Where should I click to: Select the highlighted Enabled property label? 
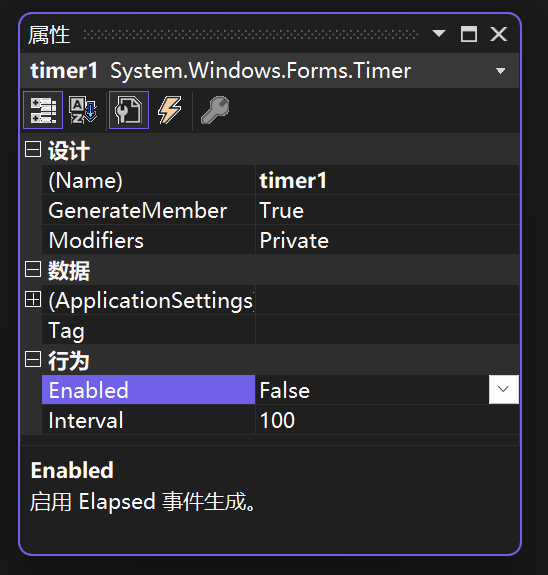pos(148,389)
